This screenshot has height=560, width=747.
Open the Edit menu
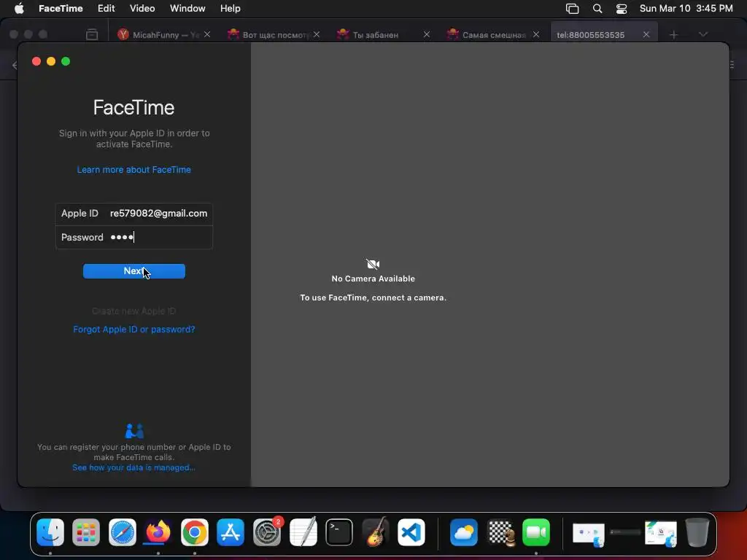tap(106, 9)
